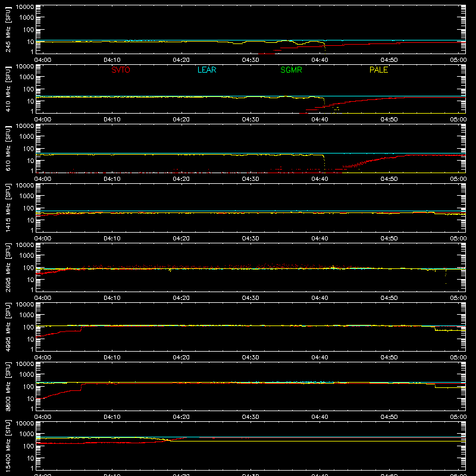476x476 pixels.
Task: Select the 2695 MHz [SFU] axis title
Action: tap(8, 267)
